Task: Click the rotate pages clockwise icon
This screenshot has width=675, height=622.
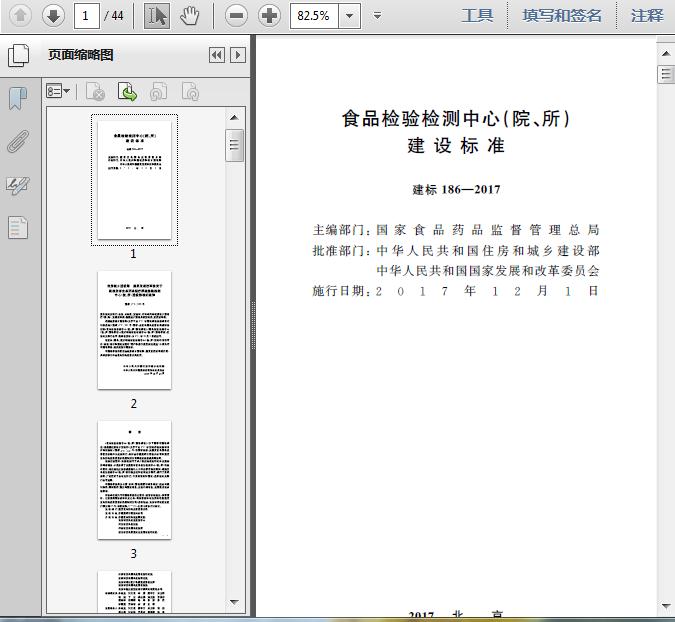Action: [190, 91]
